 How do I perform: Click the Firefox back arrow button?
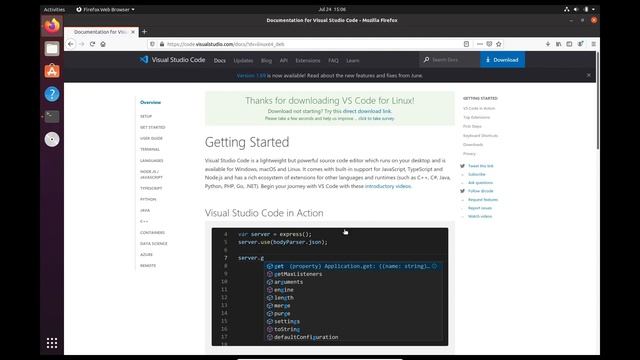(71, 44)
